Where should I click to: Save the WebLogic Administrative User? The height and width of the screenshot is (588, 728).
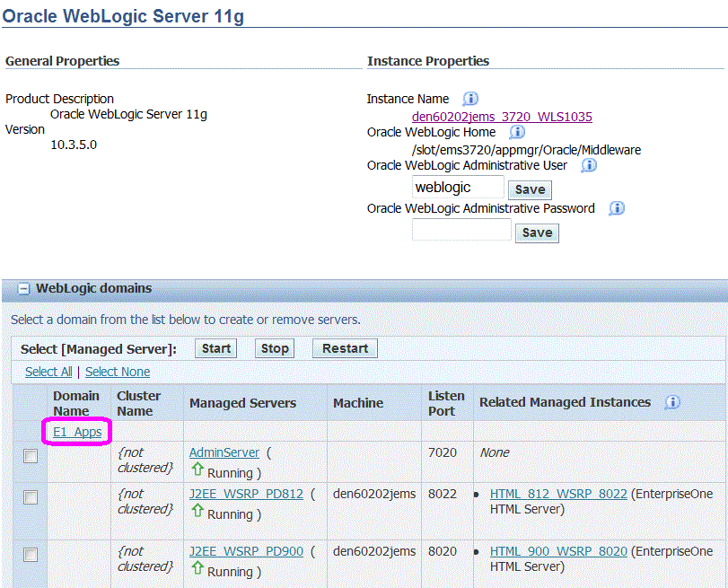click(x=530, y=190)
